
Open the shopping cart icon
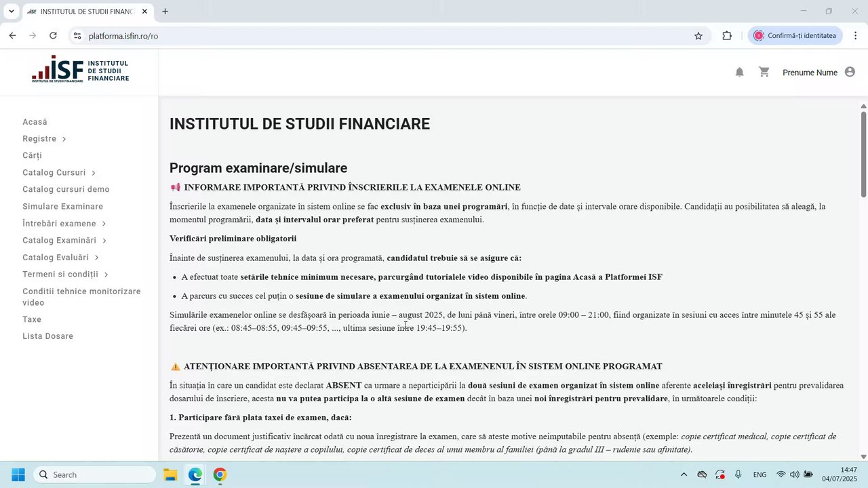point(764,72)
